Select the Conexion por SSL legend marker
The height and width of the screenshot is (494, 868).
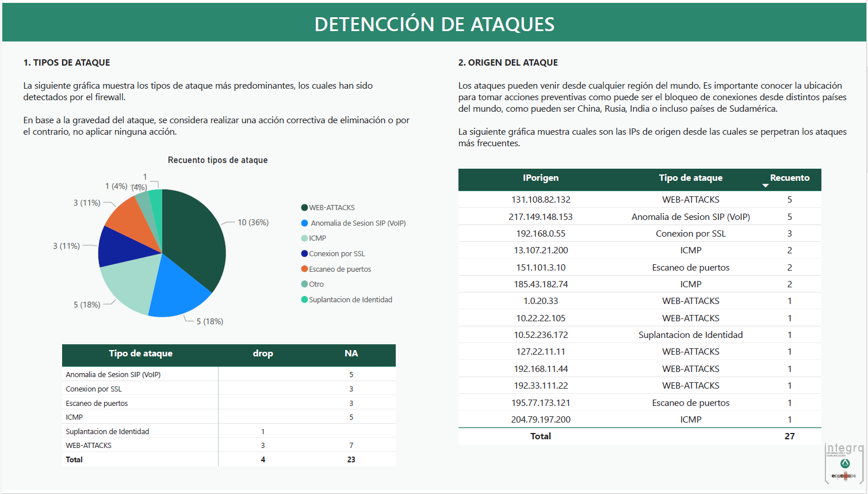[x=304, y=254]
